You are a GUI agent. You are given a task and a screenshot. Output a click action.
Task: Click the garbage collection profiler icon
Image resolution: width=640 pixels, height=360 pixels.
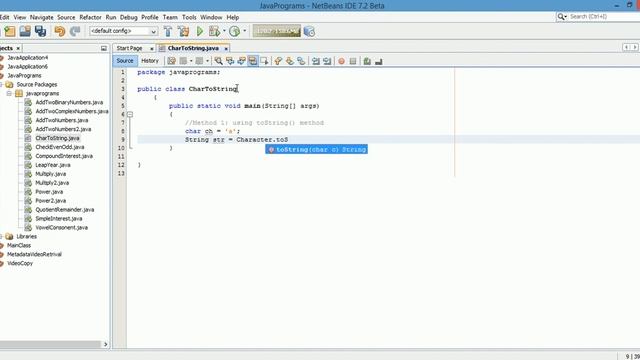point(309,31)
